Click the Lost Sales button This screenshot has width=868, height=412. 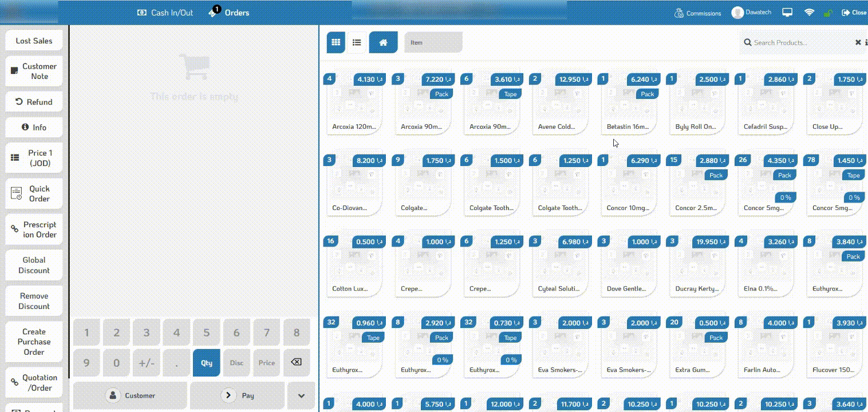(x=34, y=41)
